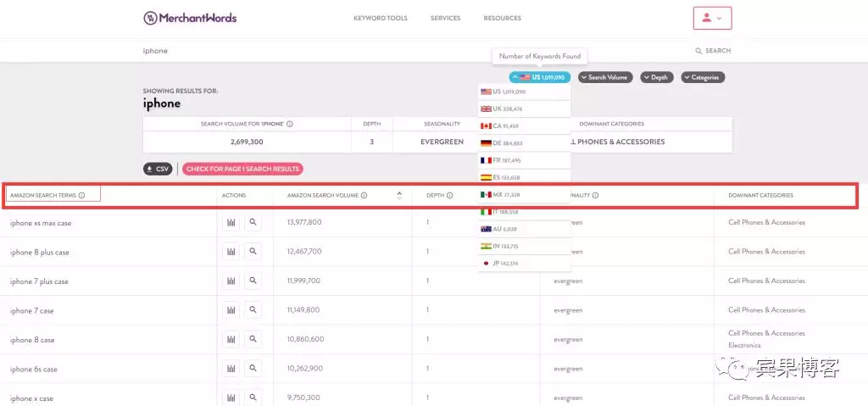
Task: Select IT in country list
Action: (x=524, y=212)
